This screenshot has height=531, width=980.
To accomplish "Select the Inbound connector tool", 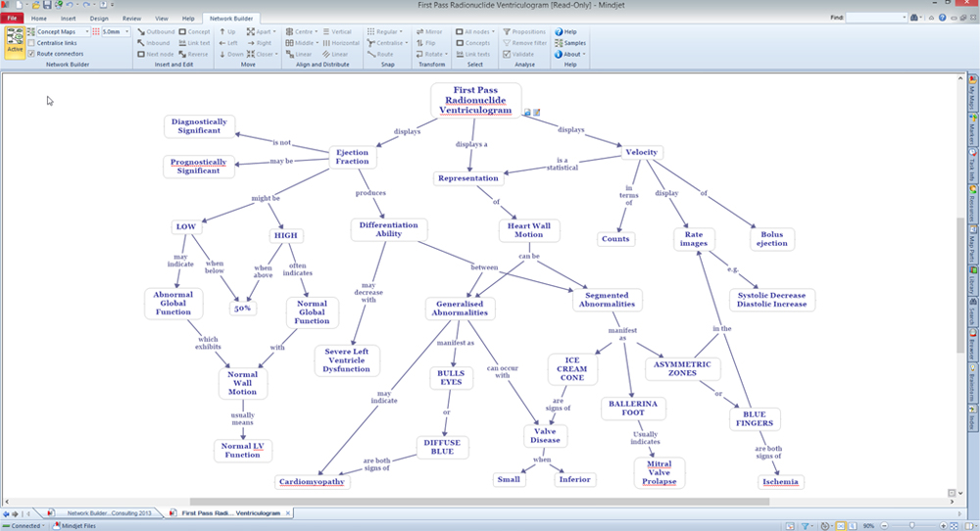I will pyautogui.click(x=153, y=43).
